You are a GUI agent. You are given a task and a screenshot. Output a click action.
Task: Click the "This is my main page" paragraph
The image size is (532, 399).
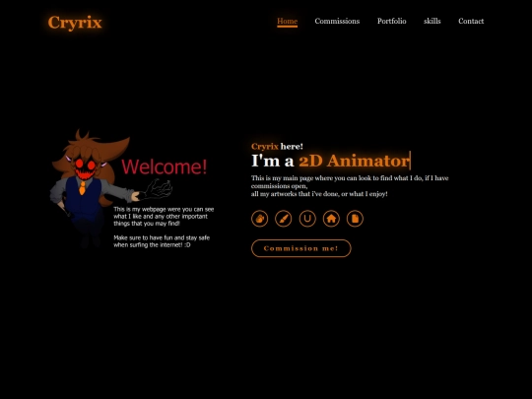pos(350,186)
